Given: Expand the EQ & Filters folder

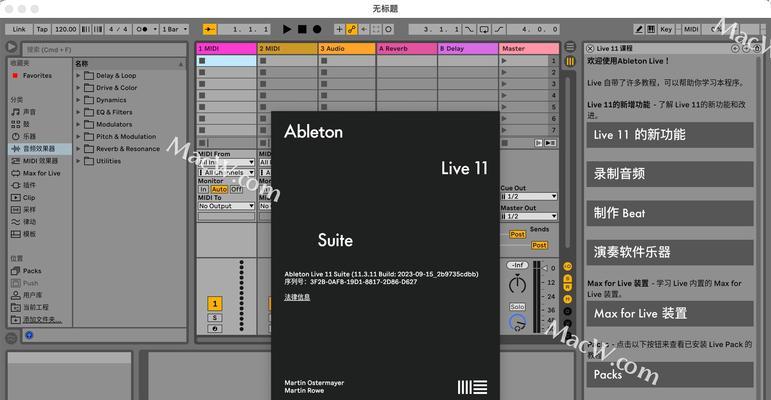Looking at the screenshot, I should coord(78,112).
